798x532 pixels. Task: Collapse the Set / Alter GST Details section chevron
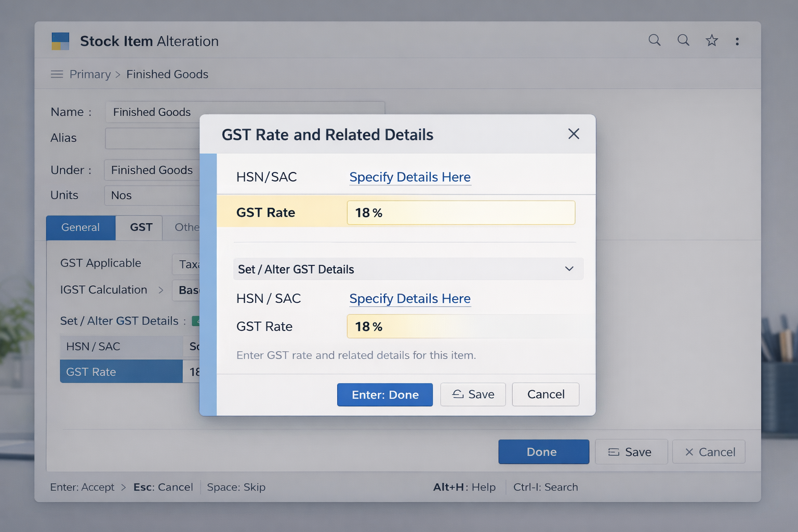(x=569, y=269)
